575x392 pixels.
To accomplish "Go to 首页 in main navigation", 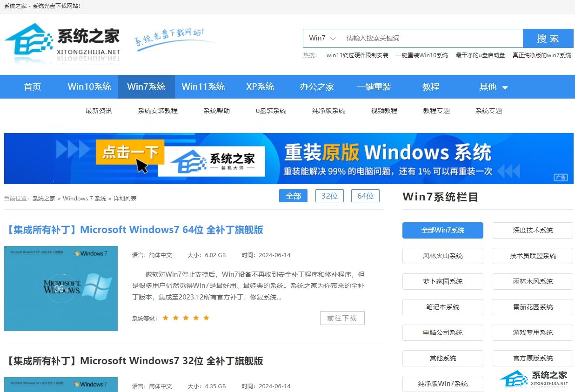I will 33,86.
